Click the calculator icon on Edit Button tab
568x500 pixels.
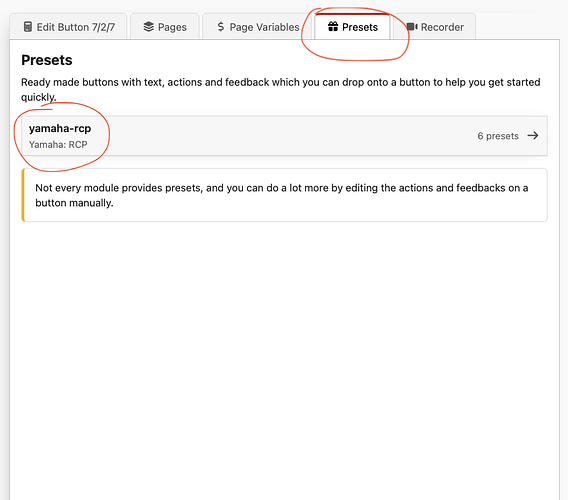[x=28, y=27]
